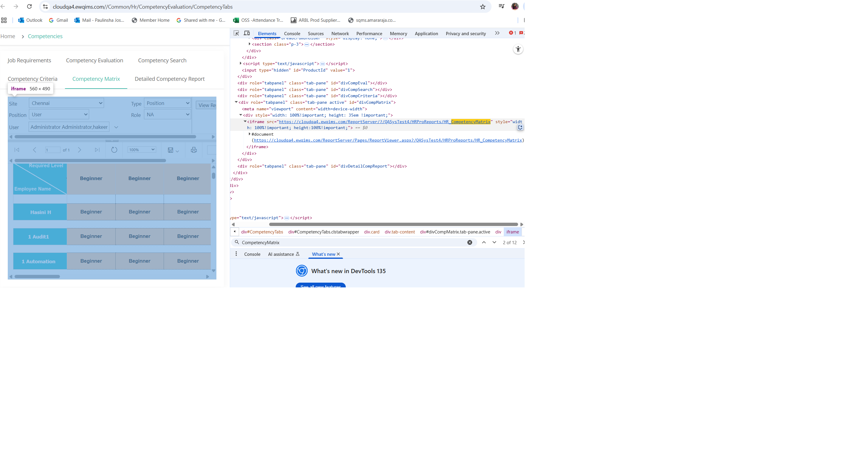Open the red error count indicator in DevTools
This screenshot has height=449, width=868.
(x=512, y=33)
